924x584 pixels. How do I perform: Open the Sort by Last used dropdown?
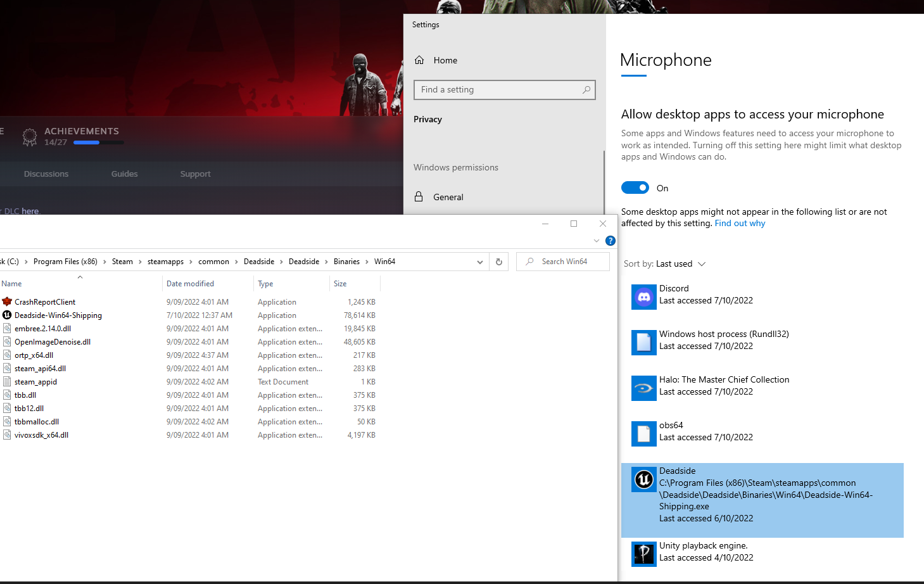664,264
